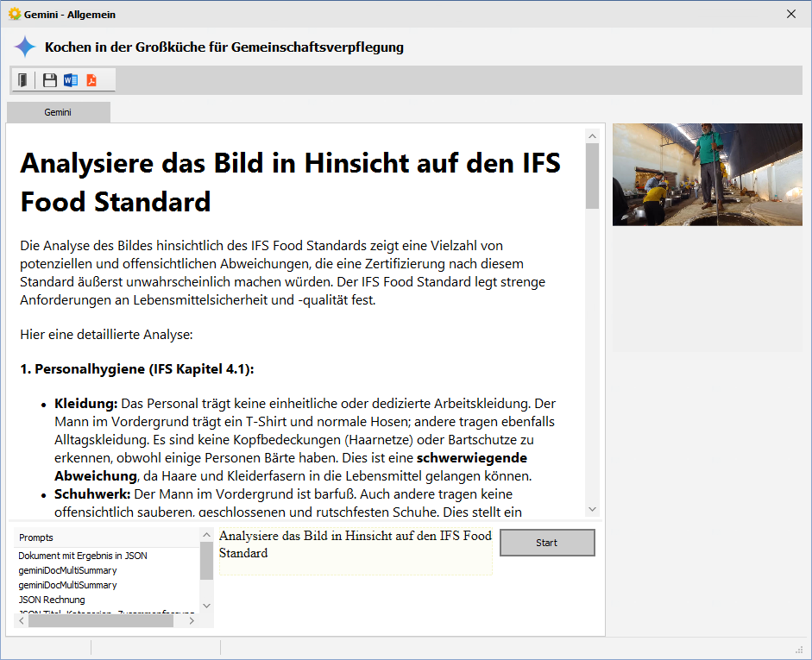Click the Gemini sparkle logo
The height and width of the screenshot is (660, 812).
coord(24,47)
